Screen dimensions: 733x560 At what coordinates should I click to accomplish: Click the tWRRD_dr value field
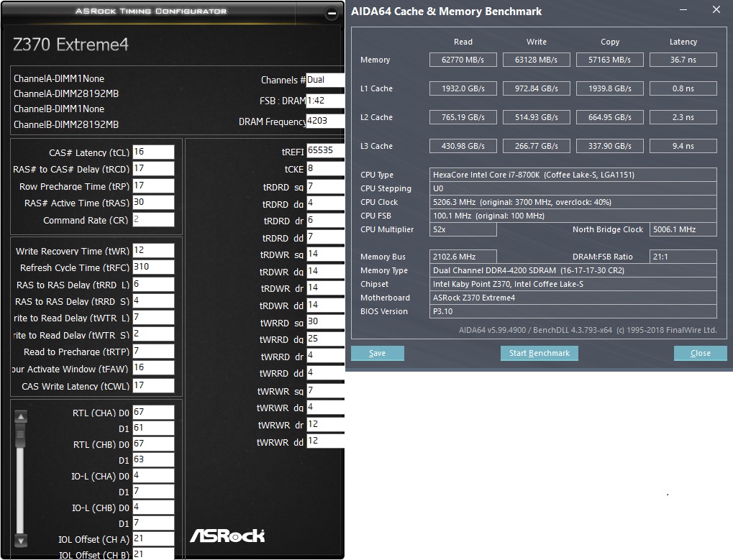tap(325, 356)
